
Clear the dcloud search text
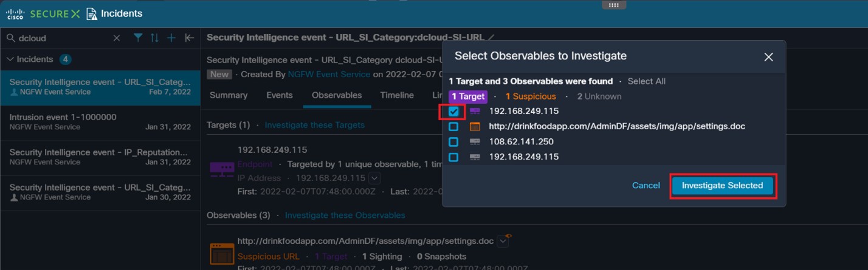pos(117,38)
